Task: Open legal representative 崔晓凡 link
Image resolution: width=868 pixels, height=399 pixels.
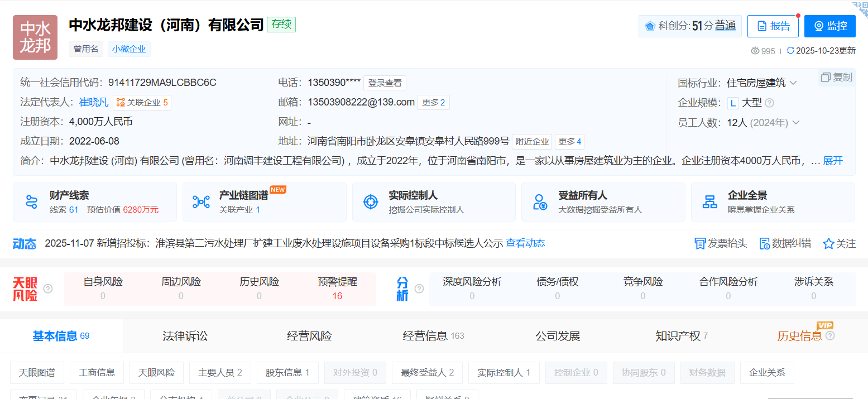Action: tap(93, 102)
